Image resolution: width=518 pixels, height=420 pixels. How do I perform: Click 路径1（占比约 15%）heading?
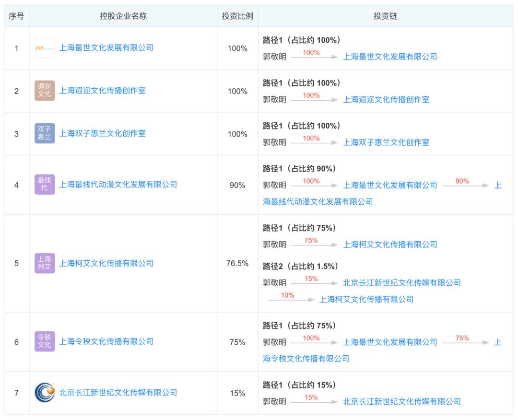299,385
